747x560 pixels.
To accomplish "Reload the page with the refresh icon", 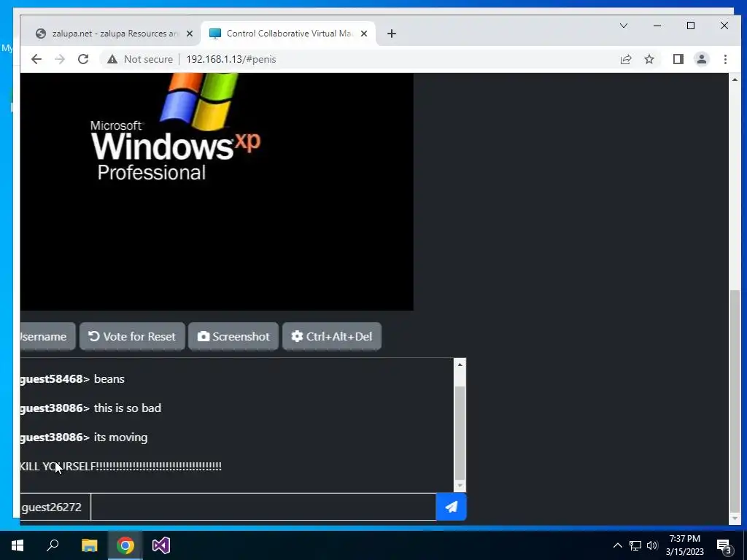I will point(83,59).
